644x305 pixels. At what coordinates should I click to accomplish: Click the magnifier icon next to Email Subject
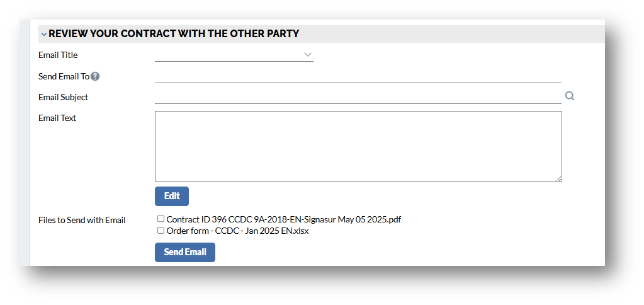(x=570, y=96)
